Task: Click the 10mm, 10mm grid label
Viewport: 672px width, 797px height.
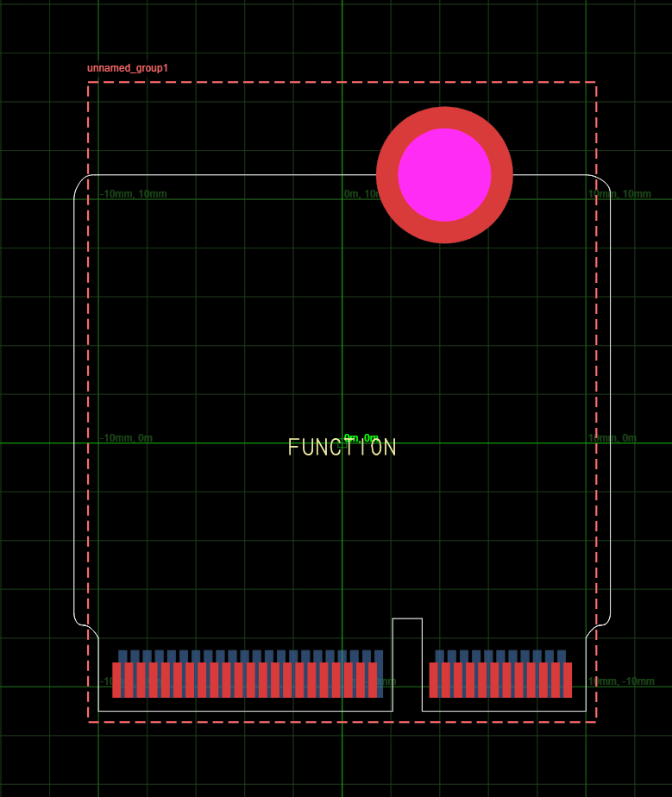Action: tap(619, 194)
